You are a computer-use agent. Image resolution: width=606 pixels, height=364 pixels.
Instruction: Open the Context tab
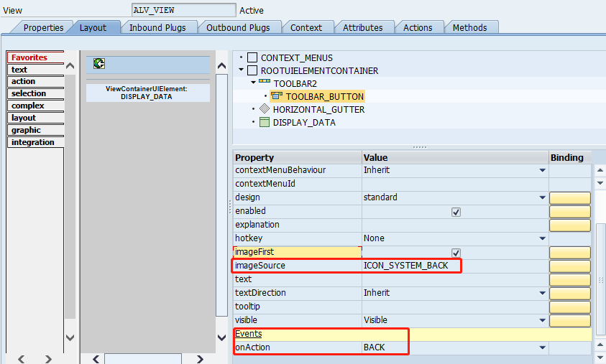[306, 28]
